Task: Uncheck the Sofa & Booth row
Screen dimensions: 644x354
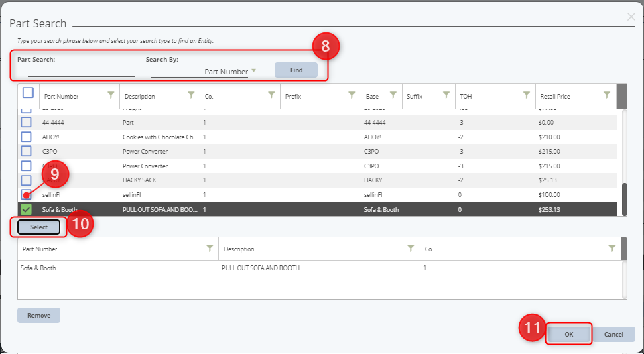Action: [26, 209]
